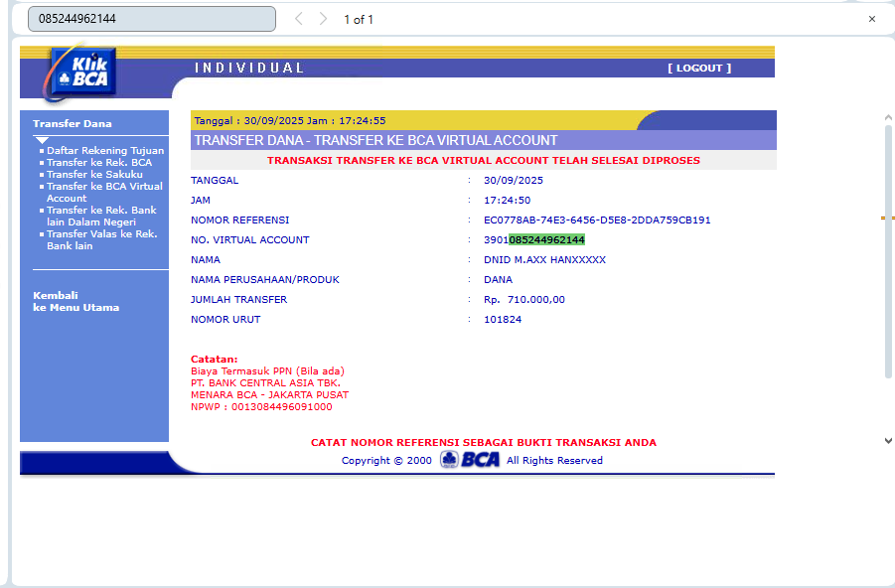
Task: Click the JUMLAH TRANSFER label
Action: 238,300
